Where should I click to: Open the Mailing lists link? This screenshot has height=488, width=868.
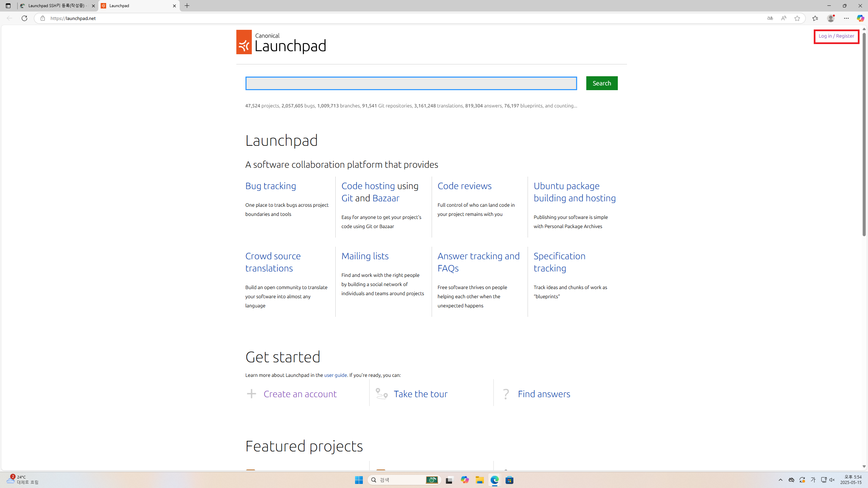365,256
